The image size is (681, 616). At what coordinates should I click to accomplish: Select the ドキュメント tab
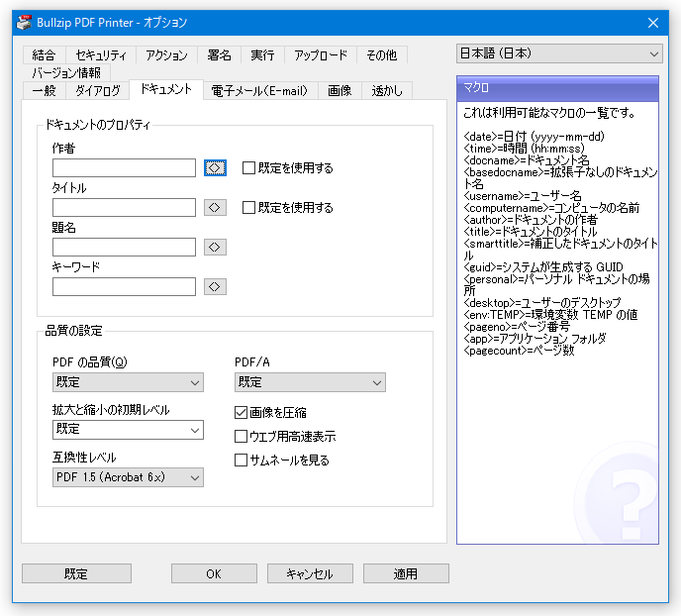(166, 89)
